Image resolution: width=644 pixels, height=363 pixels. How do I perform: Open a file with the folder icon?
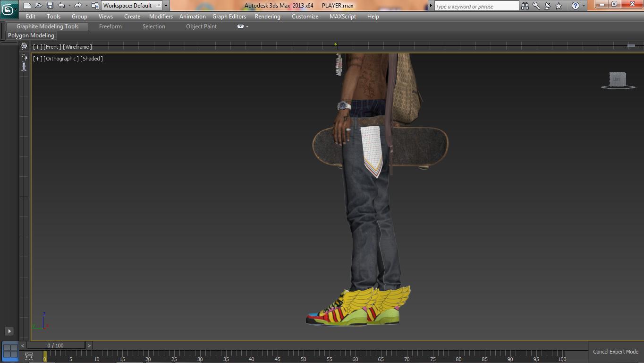tap(39, 6)
